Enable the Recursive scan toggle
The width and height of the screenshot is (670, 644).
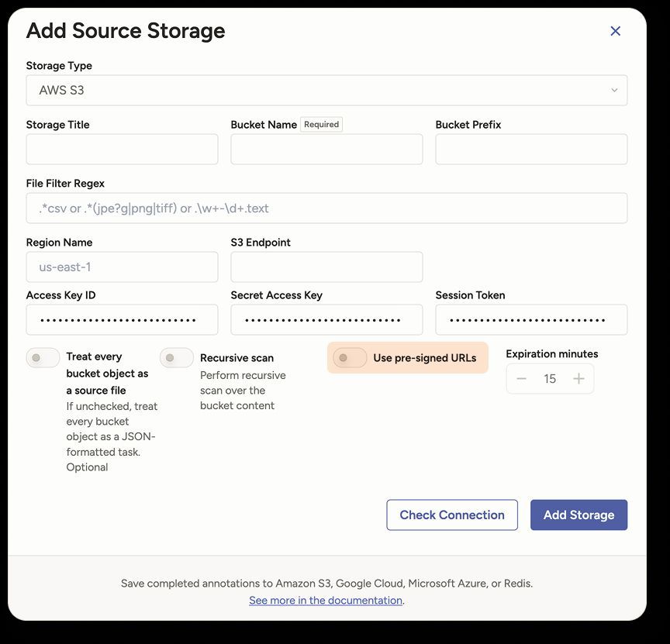(177, 357)
